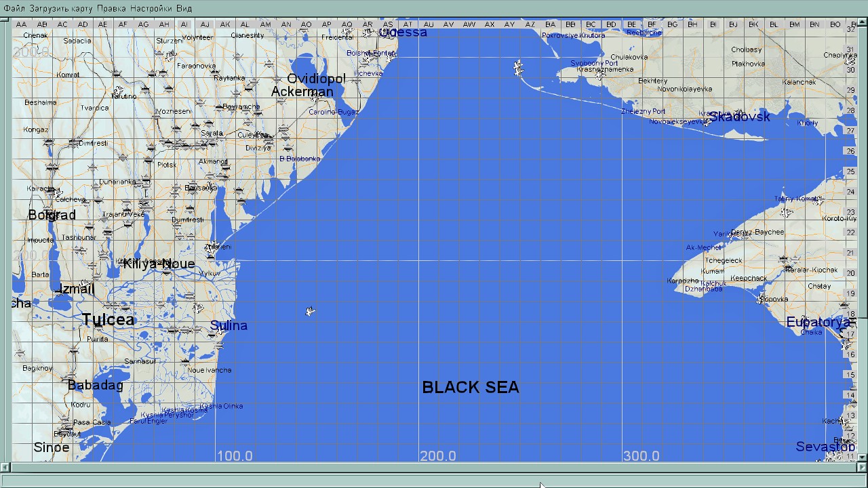Screen dimensions: 868x488
Task: Open the Загрузить карту menu
Action: pos(62,8)
